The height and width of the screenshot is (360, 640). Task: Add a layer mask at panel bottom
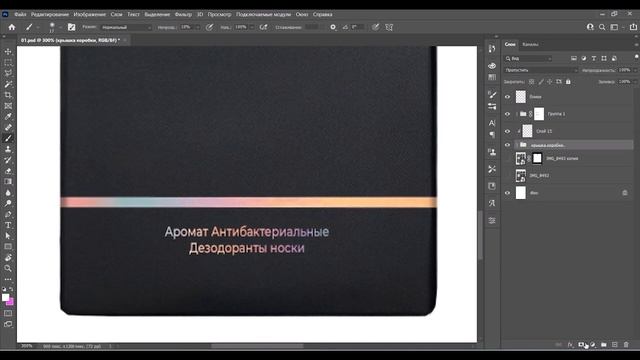click(x=581, y=345)
